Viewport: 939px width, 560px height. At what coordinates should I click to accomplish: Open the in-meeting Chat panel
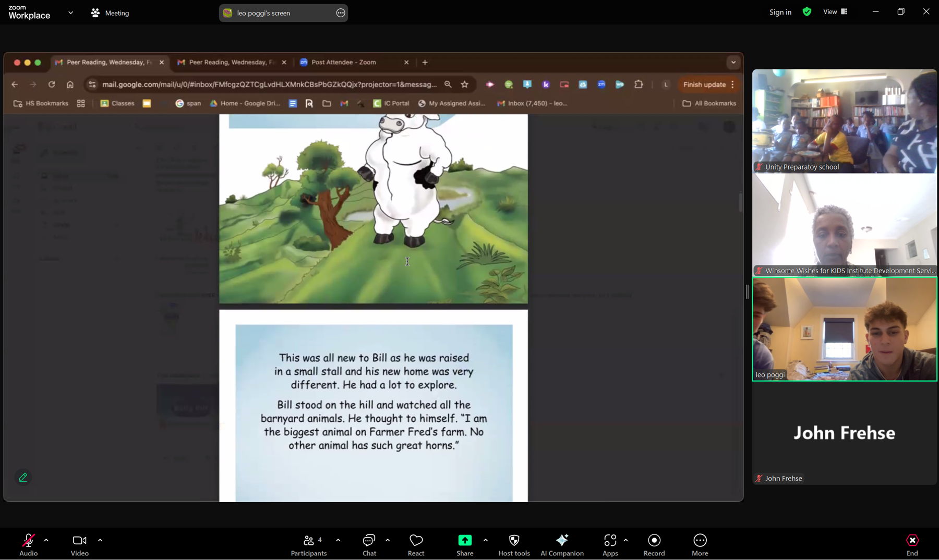click(x=369, y=544)
